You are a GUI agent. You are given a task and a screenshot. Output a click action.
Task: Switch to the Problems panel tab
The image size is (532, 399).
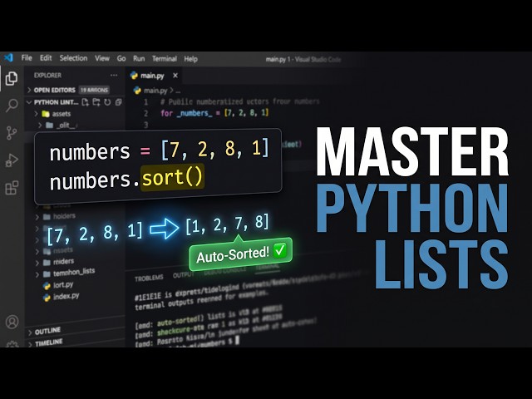(149, 278)
